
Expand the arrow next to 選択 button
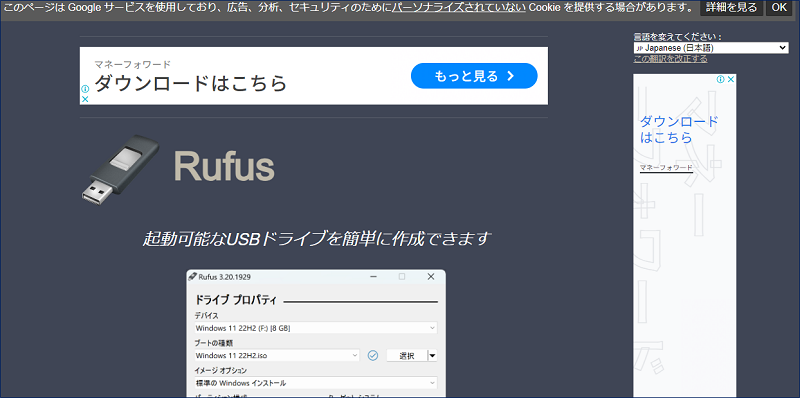point(433,356)
